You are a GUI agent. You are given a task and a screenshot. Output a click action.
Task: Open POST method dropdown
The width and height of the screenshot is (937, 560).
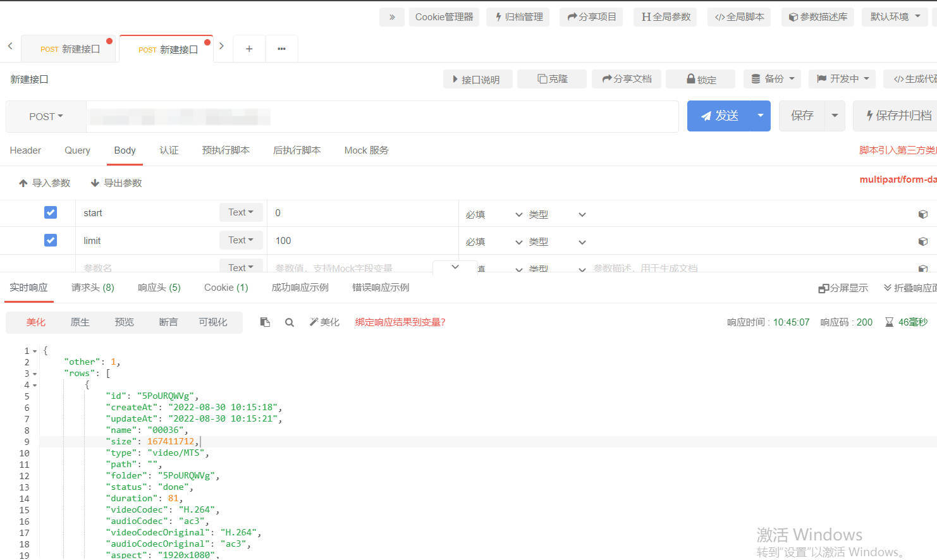pyautogui.click(x=46, y=116)
